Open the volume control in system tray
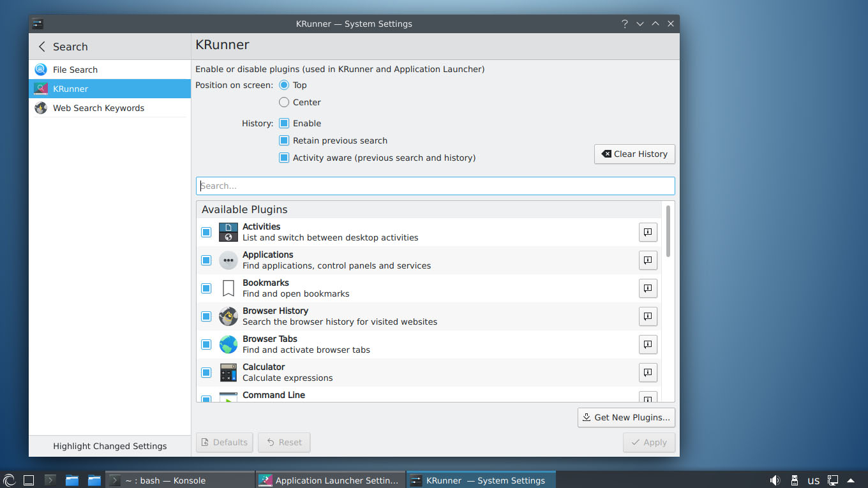 pyautogui.click(x=775, y=480)
